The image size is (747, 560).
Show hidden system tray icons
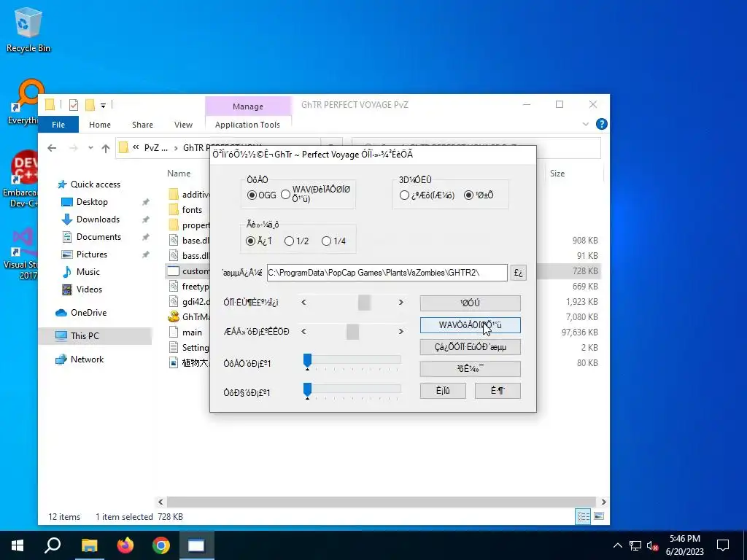click(x=617, y=545)
